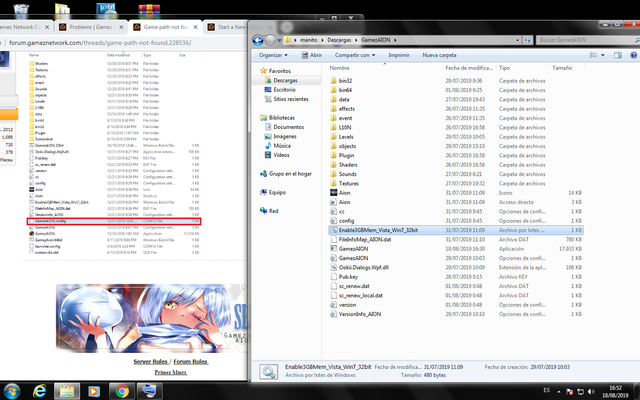The image size is (640, 400).
Task: Open the bin32 folder in Explorer
Action: (x=345, y=81)
